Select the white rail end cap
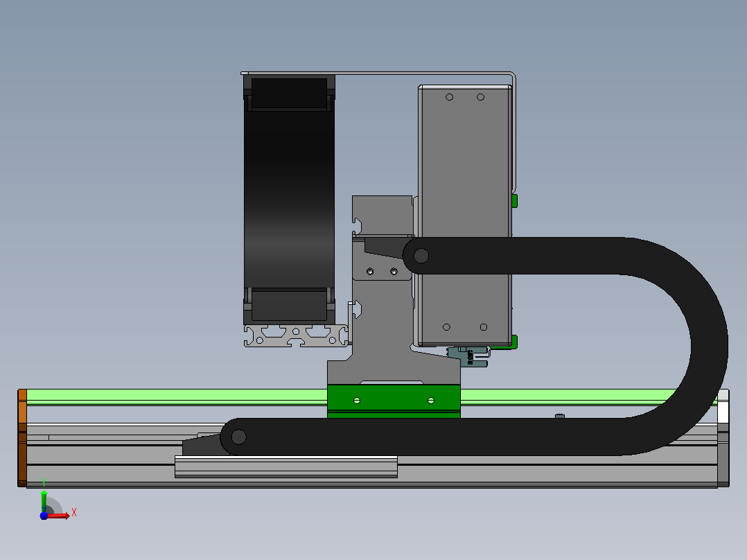This screenshot has height=560, width=747. (x=723, y=406)
